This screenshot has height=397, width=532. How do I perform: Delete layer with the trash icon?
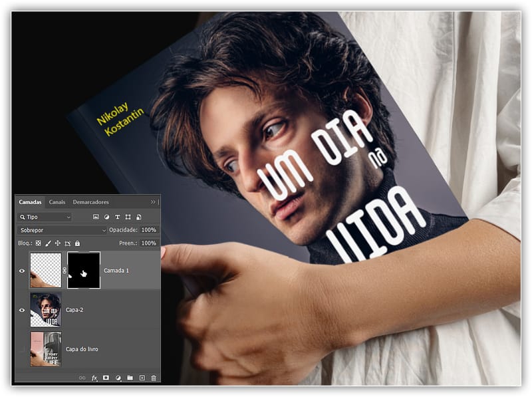pyautogui.click(x=154, y=378)
